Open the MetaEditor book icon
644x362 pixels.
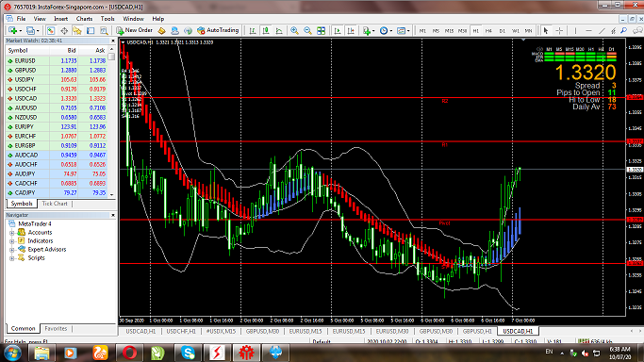pyautogui.click(x=162, y=30)
